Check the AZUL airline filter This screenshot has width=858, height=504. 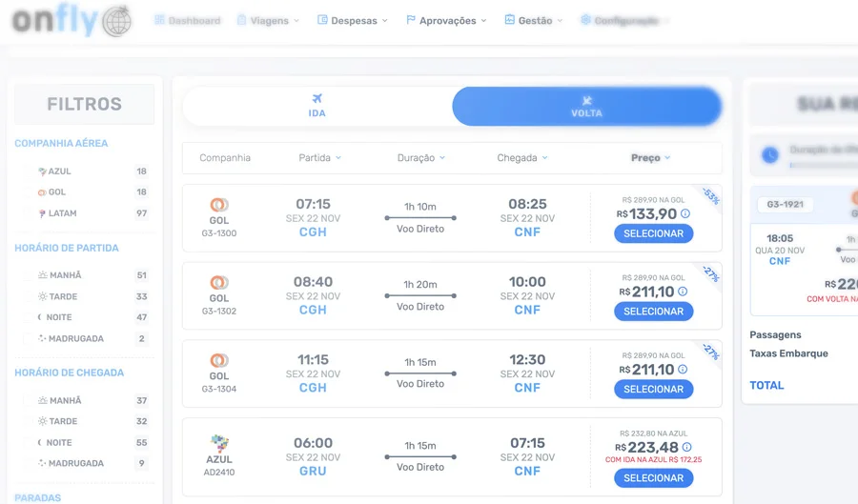click(28, 171)
